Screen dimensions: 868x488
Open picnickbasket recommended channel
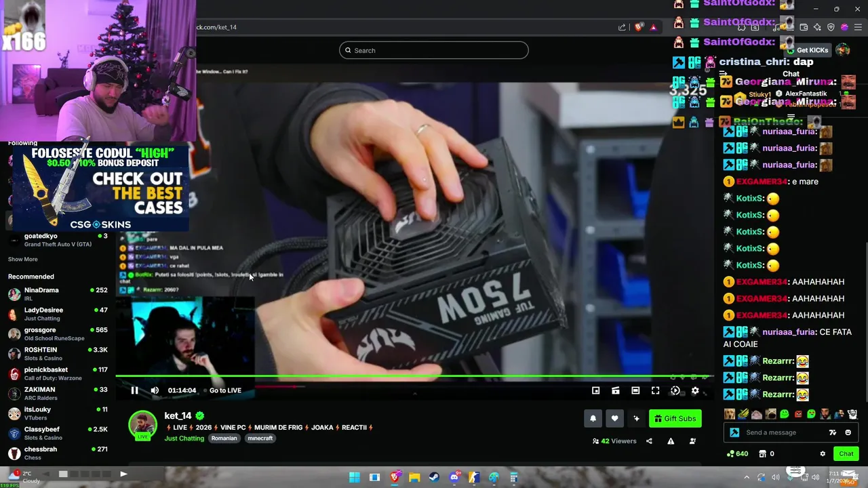(58, 373)
